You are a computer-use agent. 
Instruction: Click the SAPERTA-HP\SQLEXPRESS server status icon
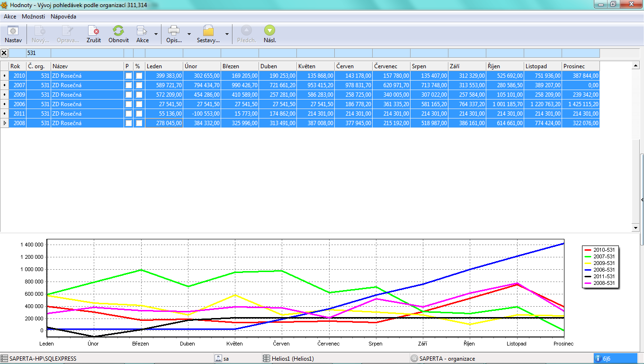click(x=4, y=359)
